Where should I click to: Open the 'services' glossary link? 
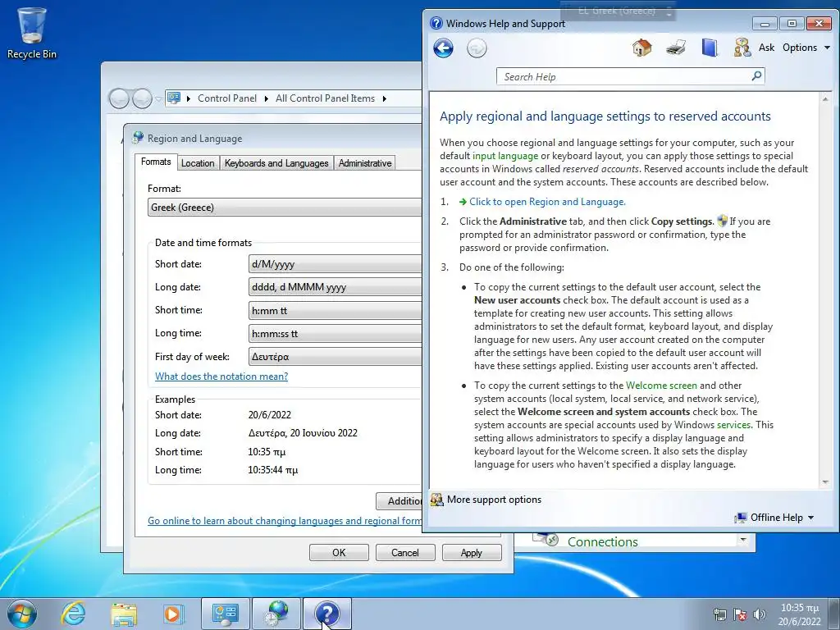coord(733,425)
